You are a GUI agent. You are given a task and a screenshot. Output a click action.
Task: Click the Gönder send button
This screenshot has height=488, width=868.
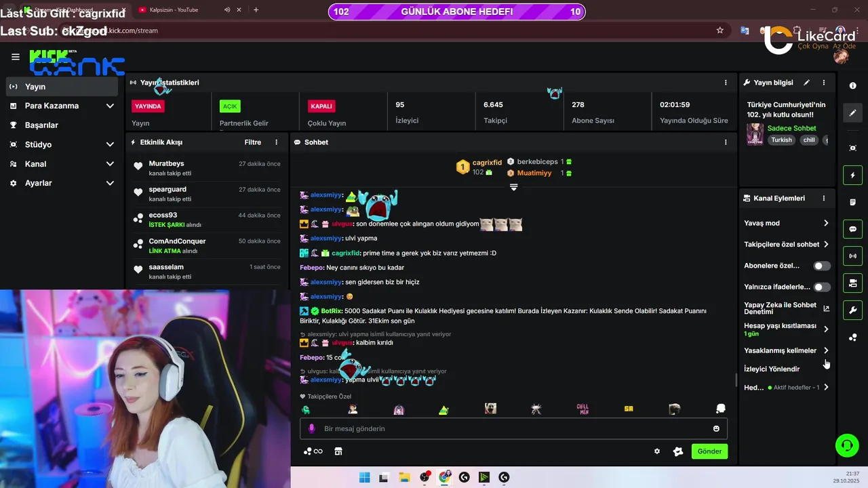pos(709,451)
